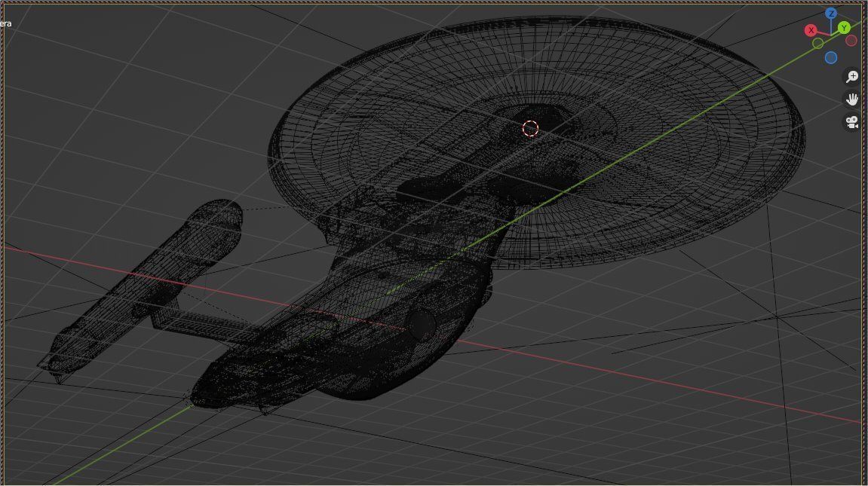The image size is (868, 486).
Task: Snap view to the hollow red negative X ball
Action: (851, 41)
